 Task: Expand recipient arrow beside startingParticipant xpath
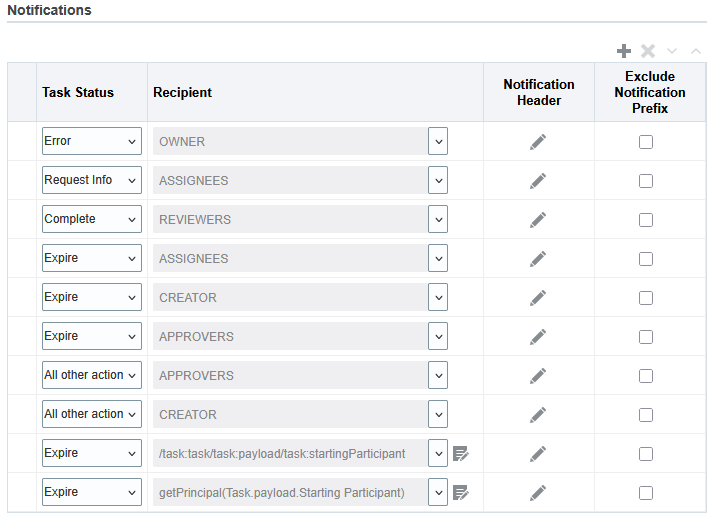pos(438,453)
